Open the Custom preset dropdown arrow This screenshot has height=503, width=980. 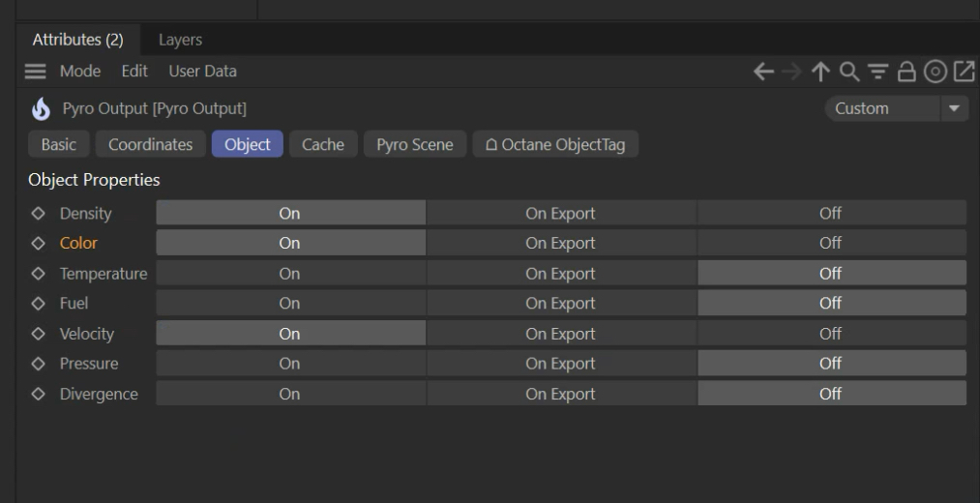(x=956, y=109)
